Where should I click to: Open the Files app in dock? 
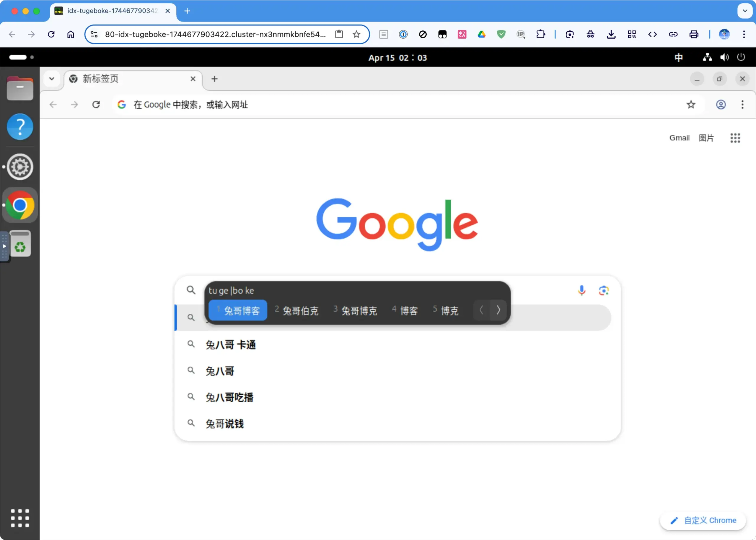[x=20, y=88]
